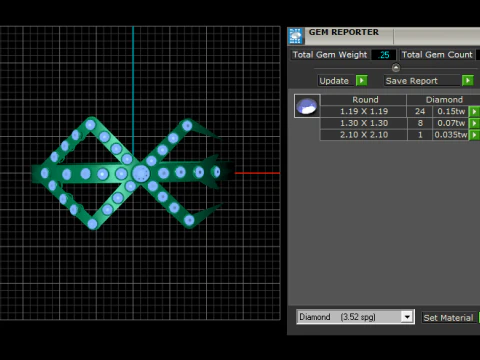The image size is (480, 360).
Task: Click the Set Material button
Action: [x=448, y=318]
